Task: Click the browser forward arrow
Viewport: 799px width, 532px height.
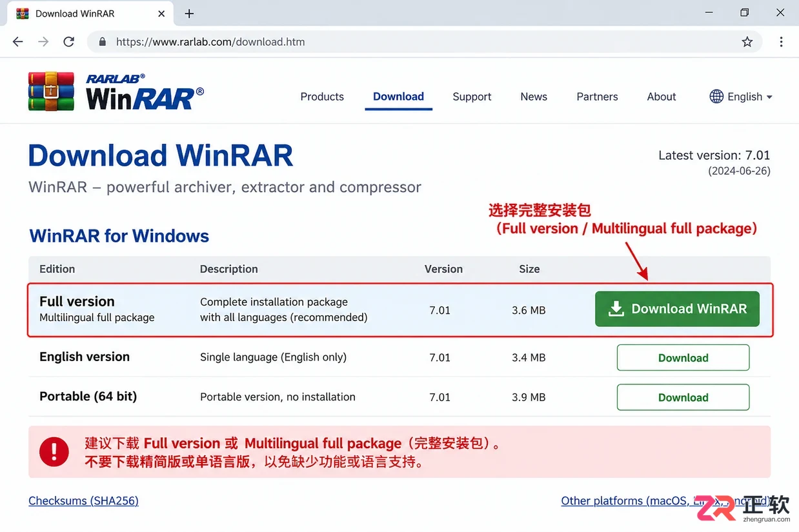Action: [x=43, y=42]
